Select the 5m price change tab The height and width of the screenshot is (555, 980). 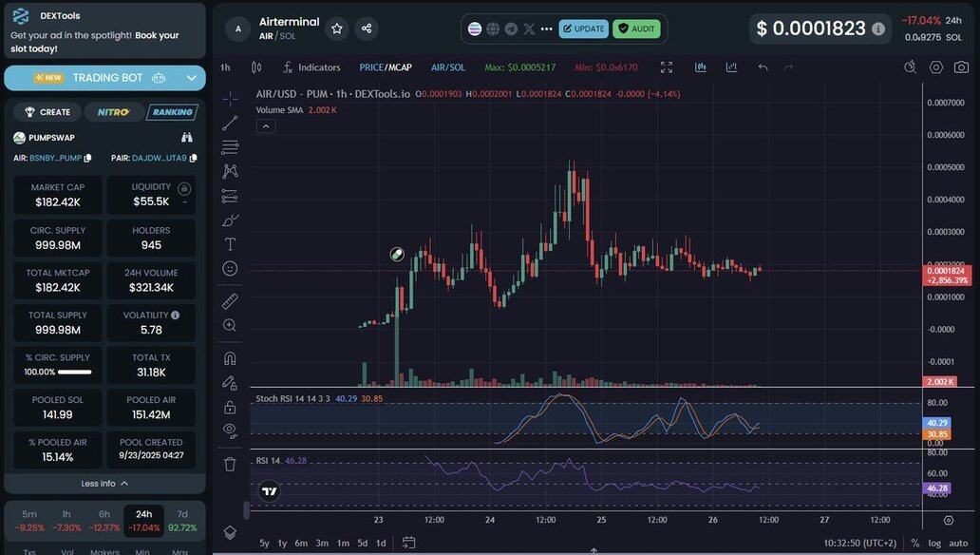[29, 521]
